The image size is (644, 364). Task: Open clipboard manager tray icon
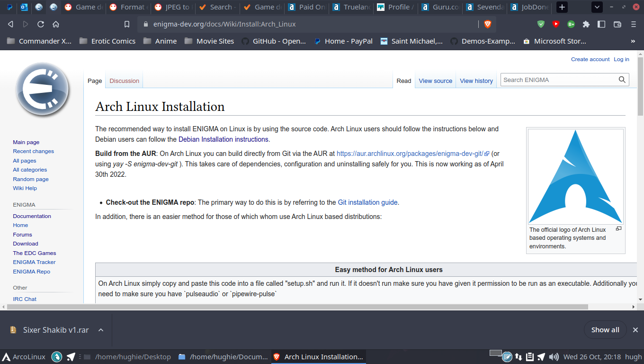point(530,357)
